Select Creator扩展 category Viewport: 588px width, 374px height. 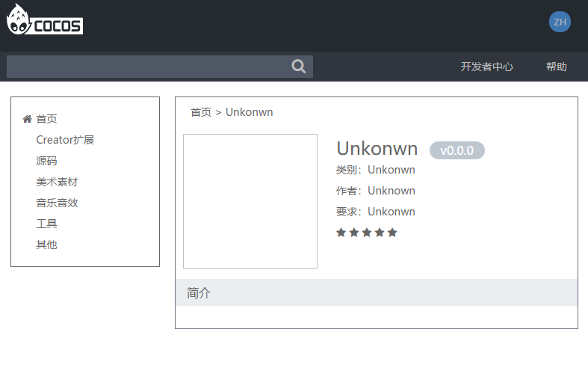(65, 140)
